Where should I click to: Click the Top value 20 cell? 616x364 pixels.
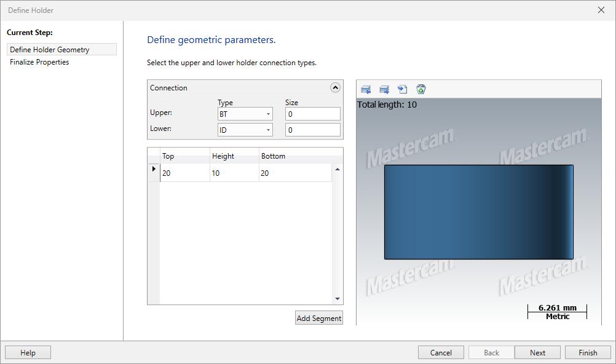184,173
